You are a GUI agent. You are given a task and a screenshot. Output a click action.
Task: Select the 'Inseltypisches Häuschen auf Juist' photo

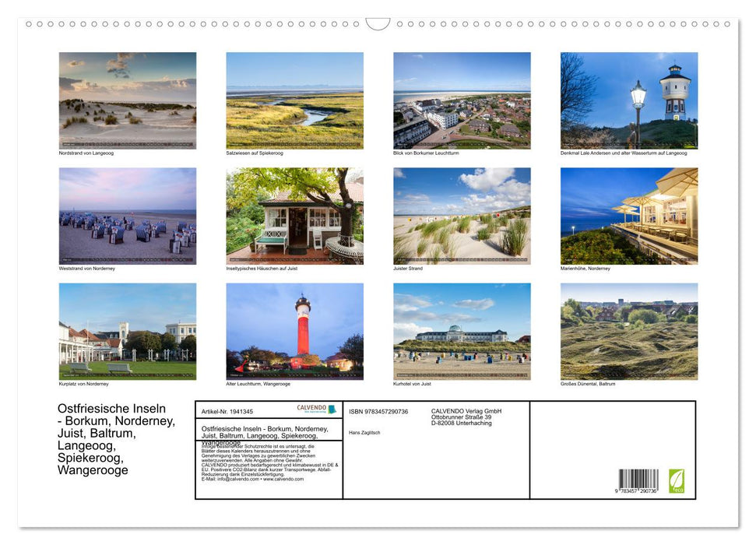click(295, 216)
